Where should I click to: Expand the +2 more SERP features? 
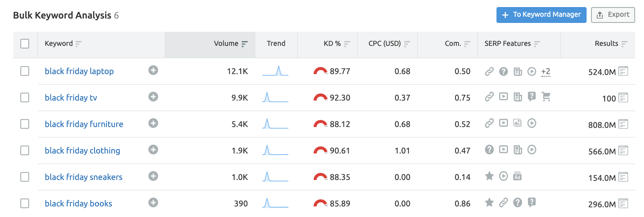pyautogui.click(x=546, y=71)
